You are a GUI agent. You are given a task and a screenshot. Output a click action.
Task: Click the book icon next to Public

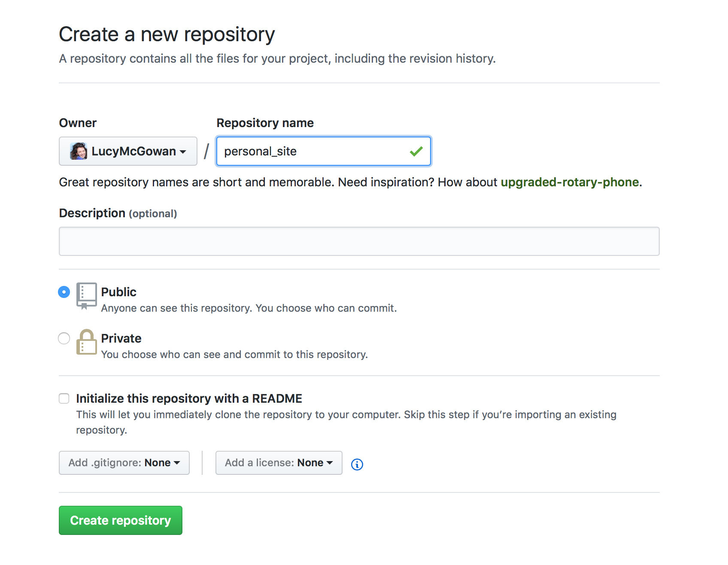coord(86,295)
